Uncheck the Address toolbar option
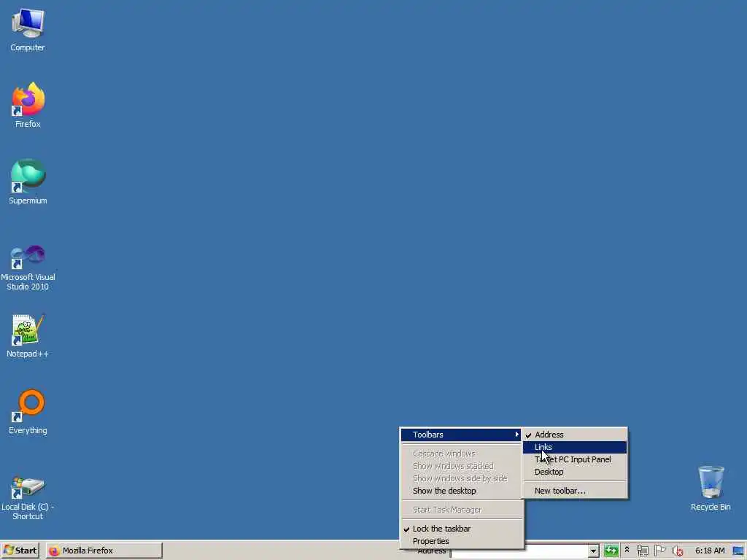This screenshot has width=747, height=560. click(575, 435)
